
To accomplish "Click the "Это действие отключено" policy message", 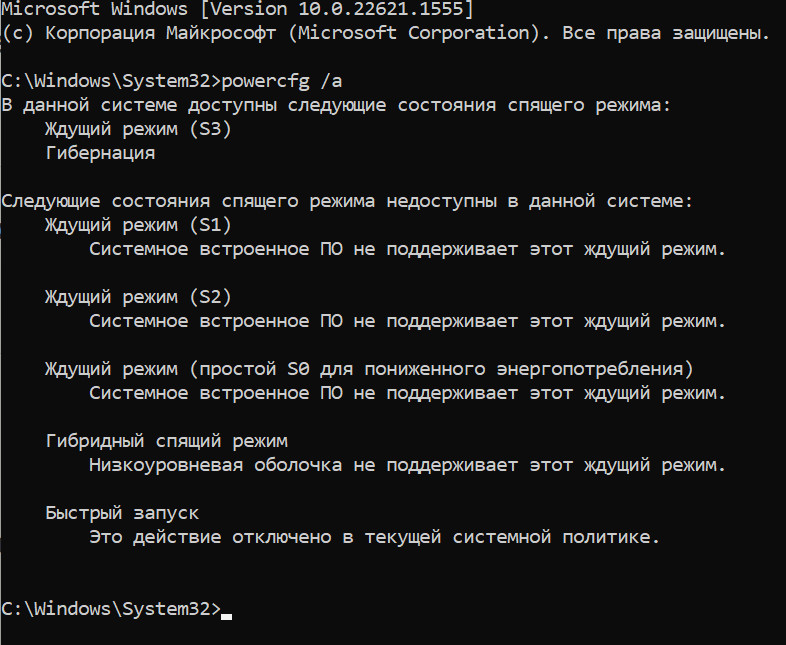I will (x=374, y=537).
